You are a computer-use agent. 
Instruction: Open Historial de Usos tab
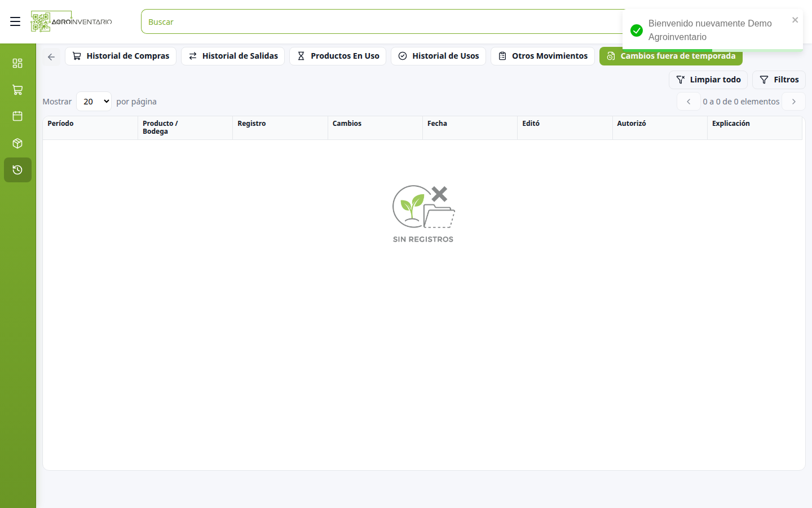pos(438,56)
